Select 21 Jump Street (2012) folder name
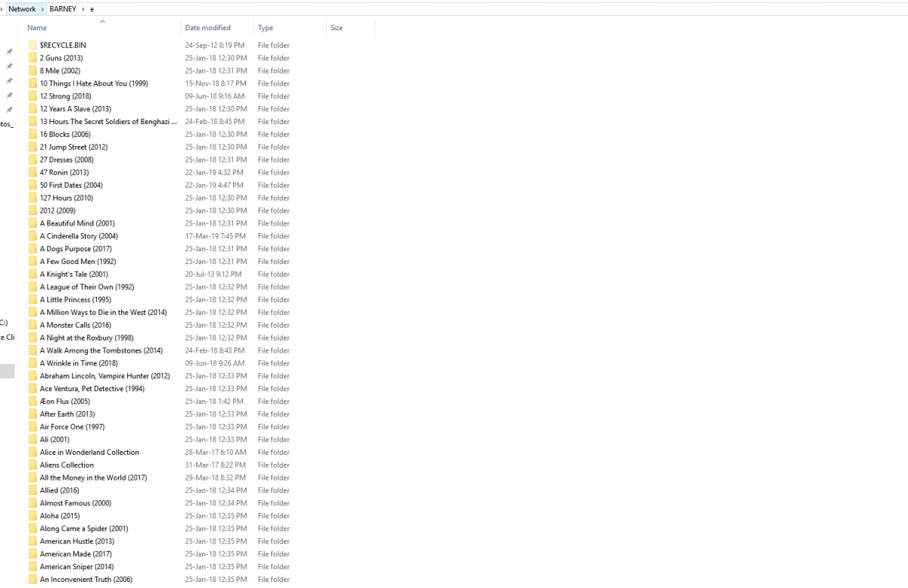908x588 pixels. coord(73,148)
